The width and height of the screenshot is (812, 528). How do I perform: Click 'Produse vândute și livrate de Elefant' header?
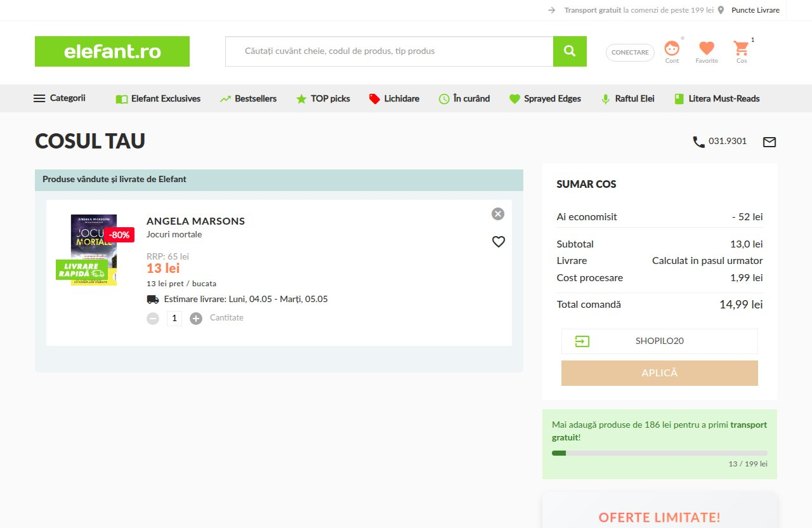click(x=114, y=180)
